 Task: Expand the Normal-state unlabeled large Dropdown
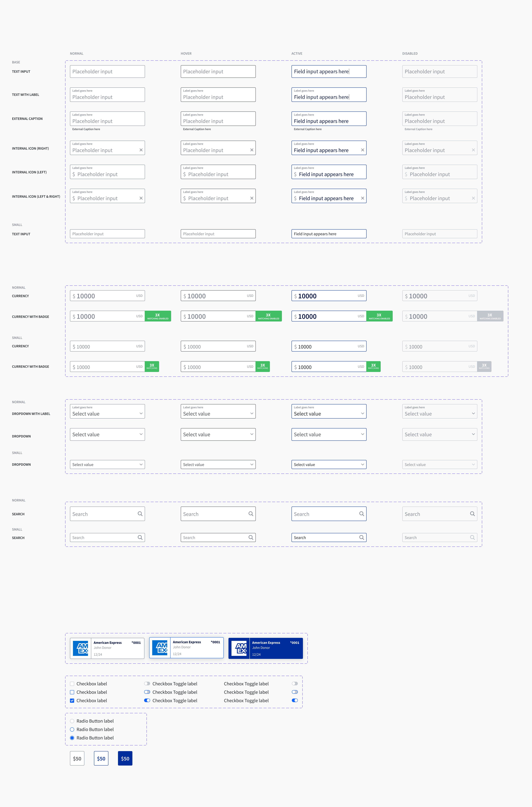pos(107,434)
